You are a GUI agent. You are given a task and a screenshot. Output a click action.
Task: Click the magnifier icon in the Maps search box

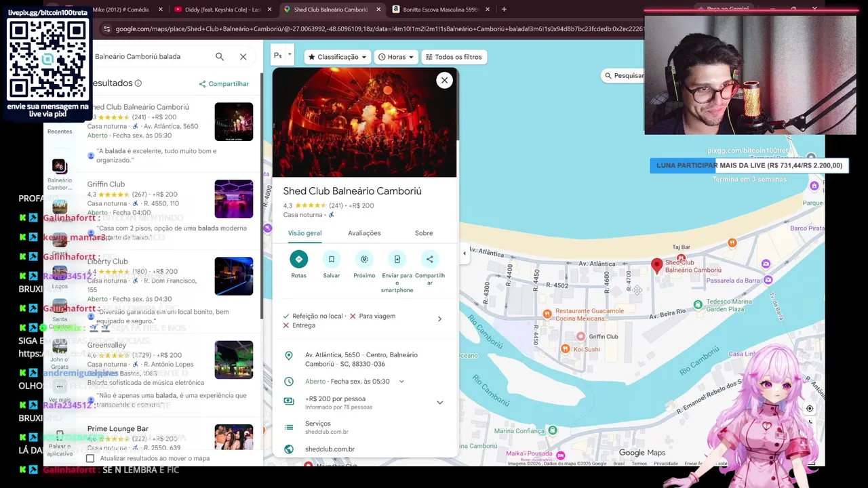tap(220, 57)
